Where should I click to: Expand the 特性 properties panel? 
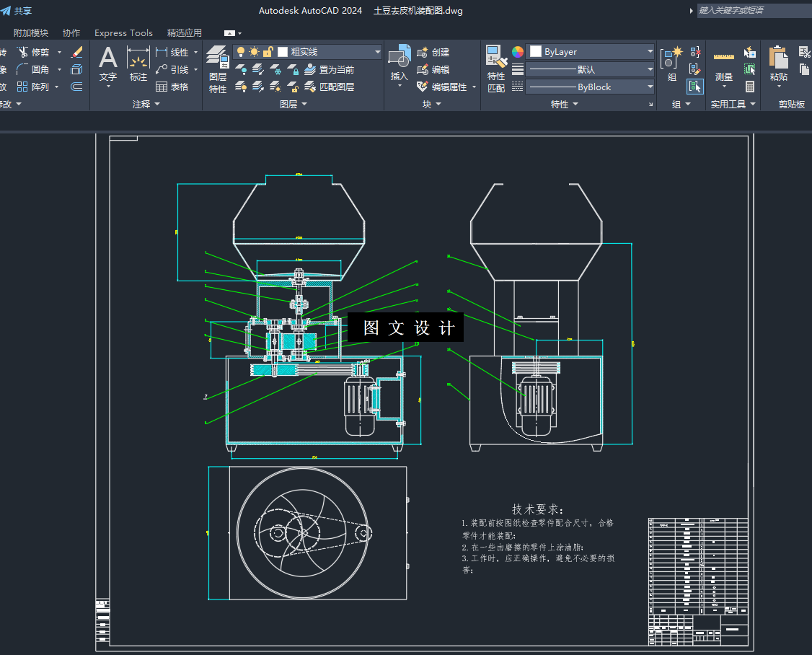pyautogui.click(x=565, y=104)
